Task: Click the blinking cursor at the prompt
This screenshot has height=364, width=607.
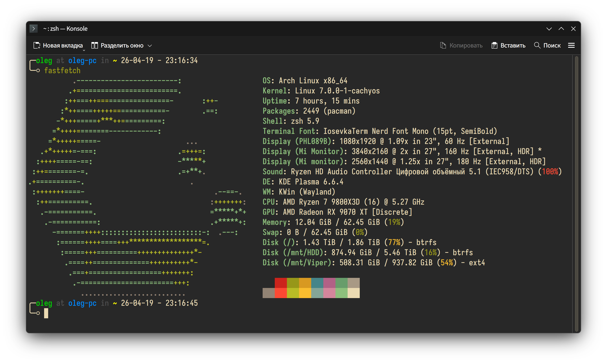Action: (x=46, y=313)
